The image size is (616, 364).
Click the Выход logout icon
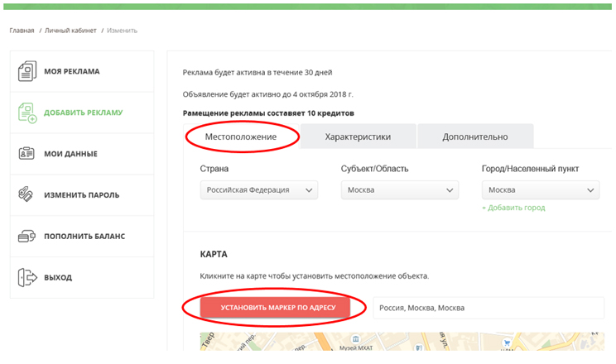27,277
